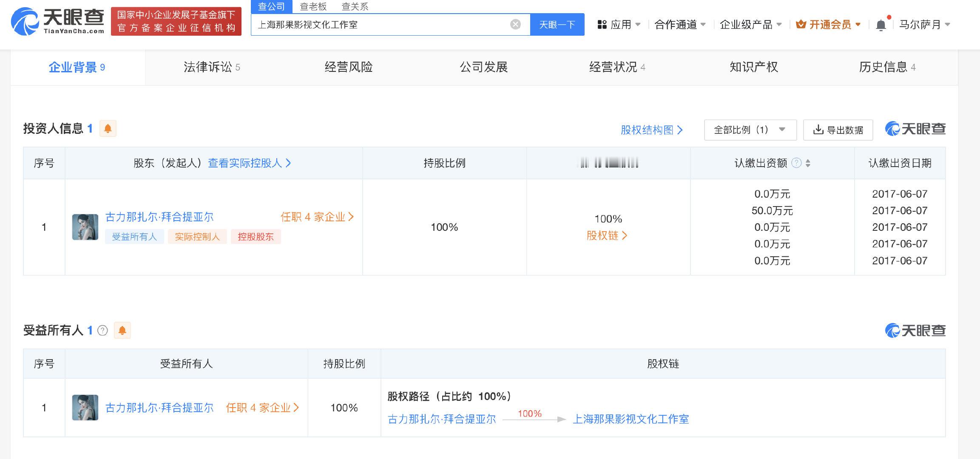The width and height of the screenshot is (980, 459).
Task: Select the 法律诉讼 tab
Action: click(212, 67)
